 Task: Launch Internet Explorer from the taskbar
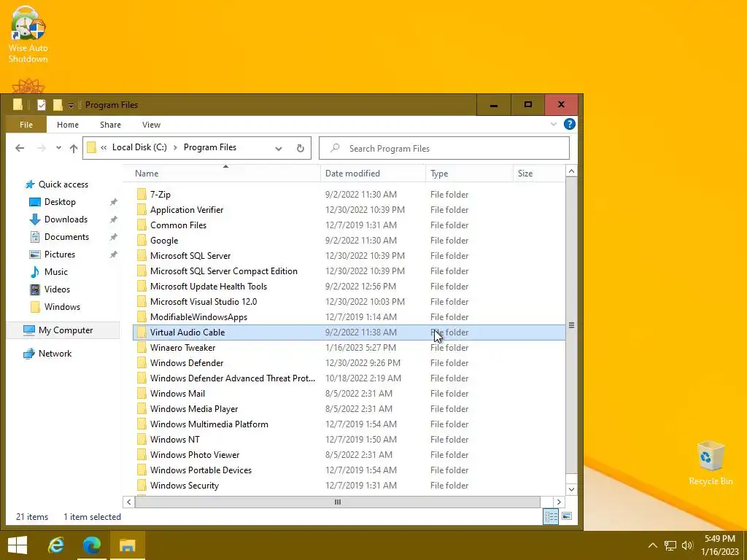(55, 545)
